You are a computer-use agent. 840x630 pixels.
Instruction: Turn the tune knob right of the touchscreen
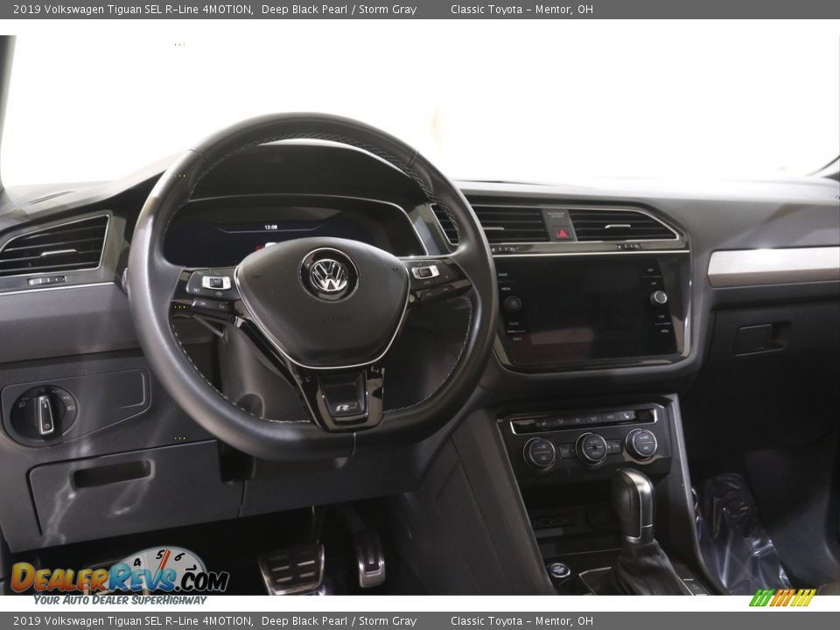tap(660, 298)
